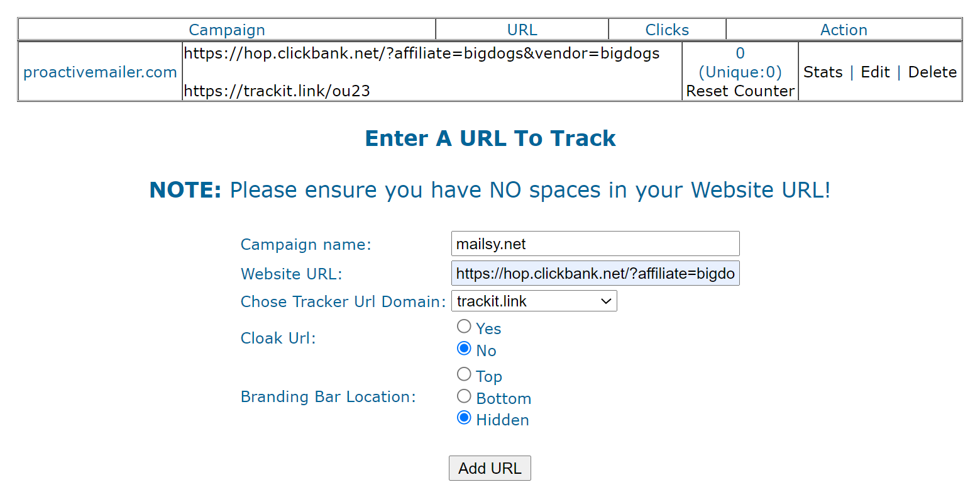Open the proactivemailer.com campaign link
Screen dimensions: 980x487
tap(100, 72)
